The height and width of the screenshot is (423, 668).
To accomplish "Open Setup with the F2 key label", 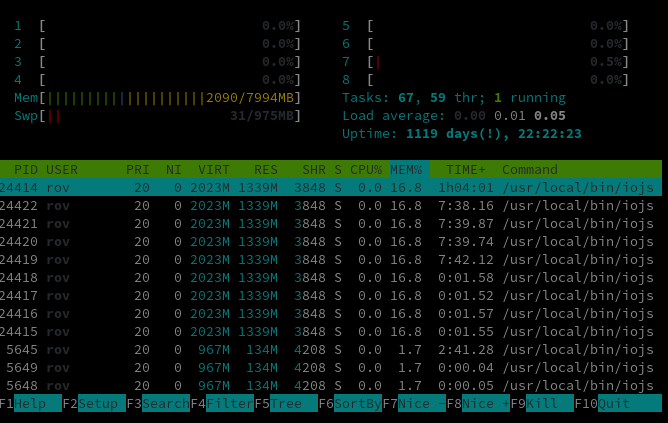I will (x=94, y=403).
